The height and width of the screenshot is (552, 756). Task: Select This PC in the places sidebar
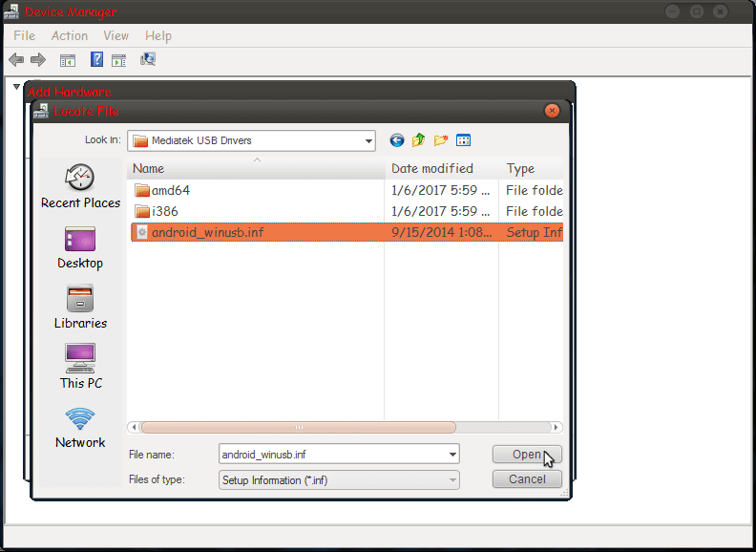81,366
